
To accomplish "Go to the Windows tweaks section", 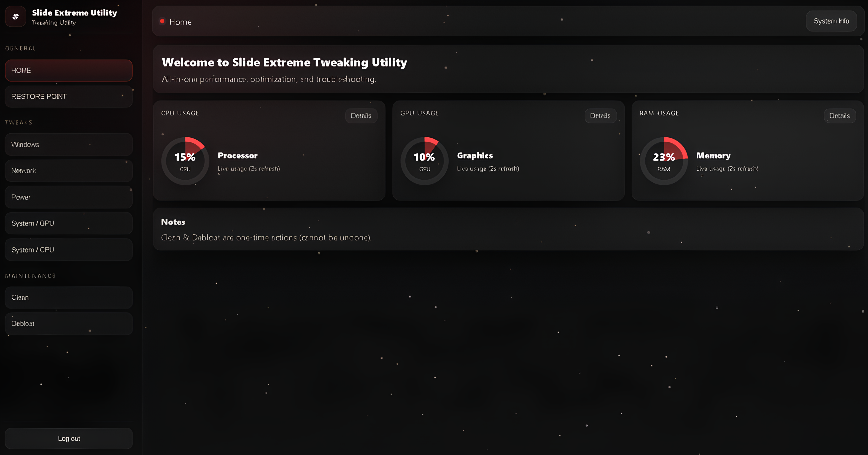I will 69,145.
